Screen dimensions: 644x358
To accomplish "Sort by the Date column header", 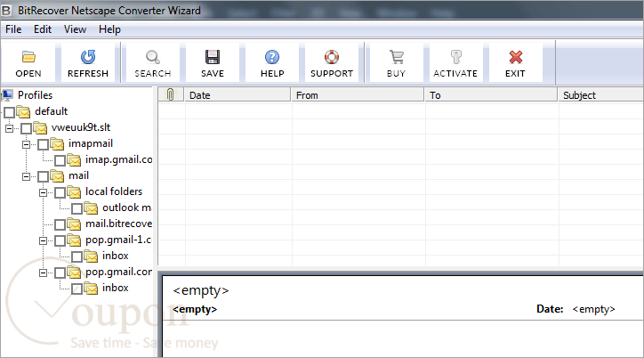I will (x=237, y=95).
